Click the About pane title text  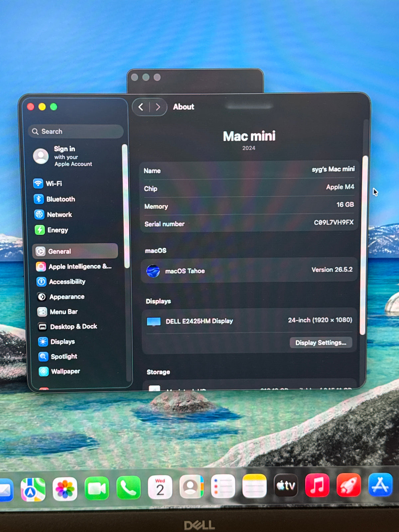coord(184,107)
